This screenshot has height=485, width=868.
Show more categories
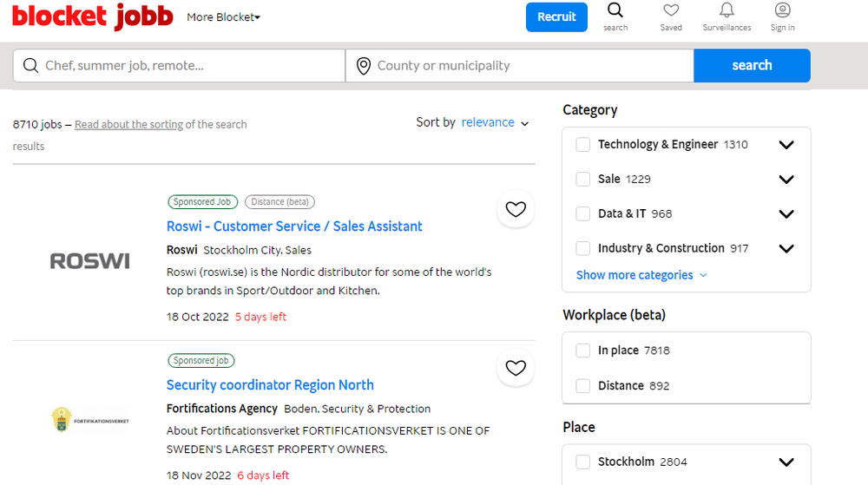pyautogui.click(x=641, y=275)
